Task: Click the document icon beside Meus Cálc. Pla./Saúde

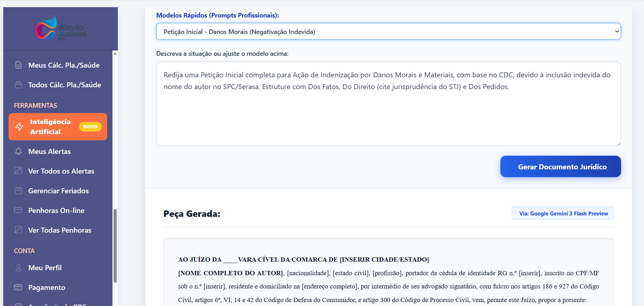Action: pos(18,65)
